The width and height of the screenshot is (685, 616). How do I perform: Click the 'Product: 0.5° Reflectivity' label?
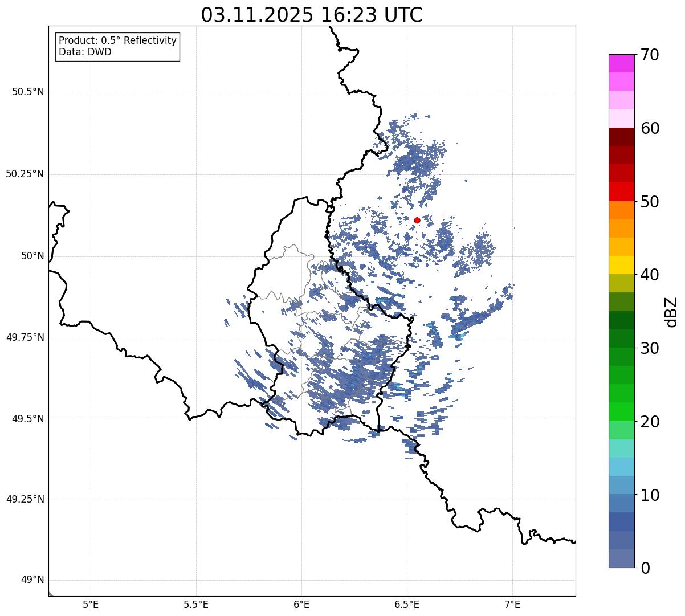tap(117, 41)
